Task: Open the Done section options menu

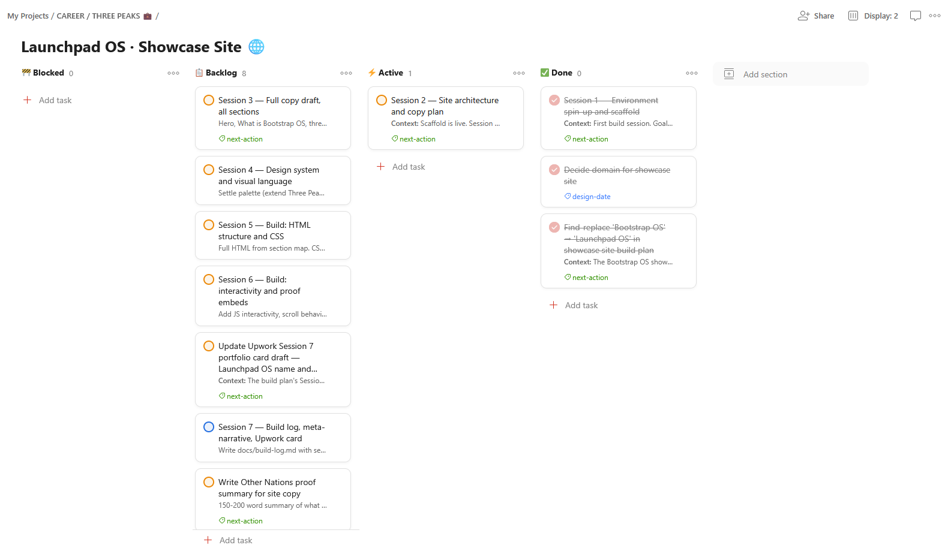Action: point(692,73)
